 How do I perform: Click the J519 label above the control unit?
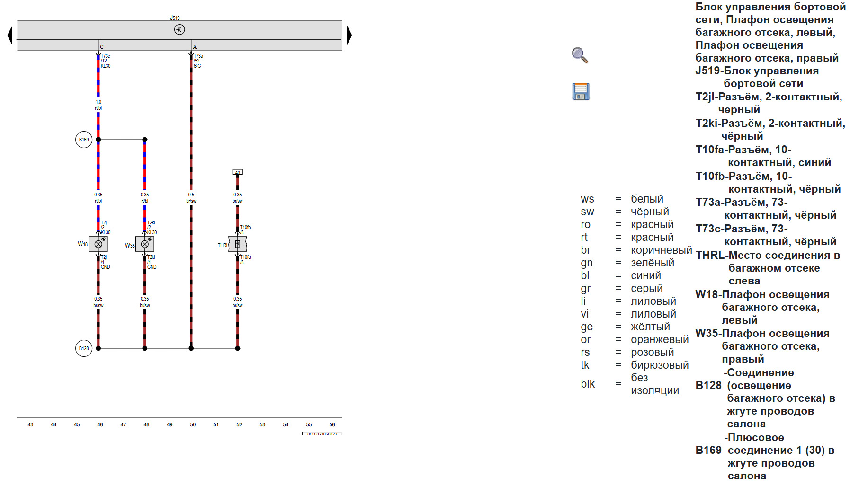click(x=175, y=18)
